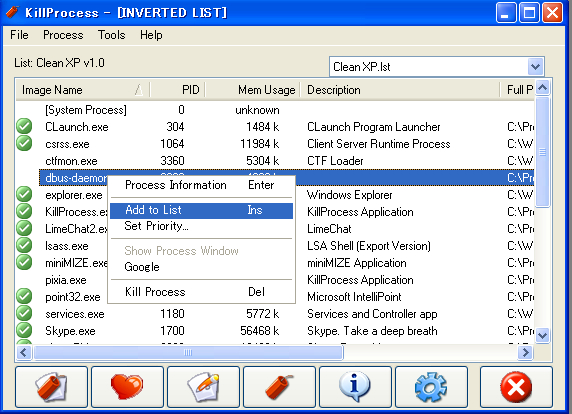Click description 'Microsoft IntelliPoint'
The image size is (572, 414).
tap(354, 297)
